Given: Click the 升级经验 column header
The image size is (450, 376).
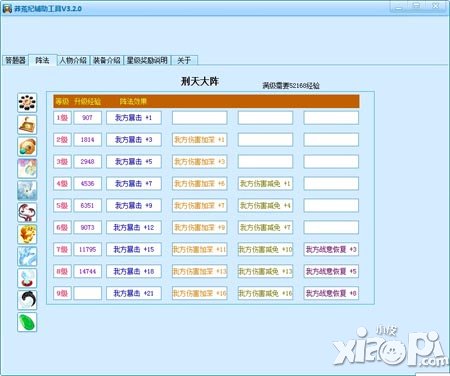Looking at the screenshot, I should click(x=87, y=101).
